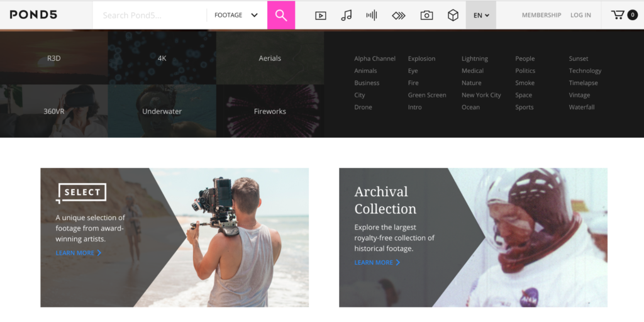
Task: Click the sound effects waveform icon
Action: click(x=372, y=15)
